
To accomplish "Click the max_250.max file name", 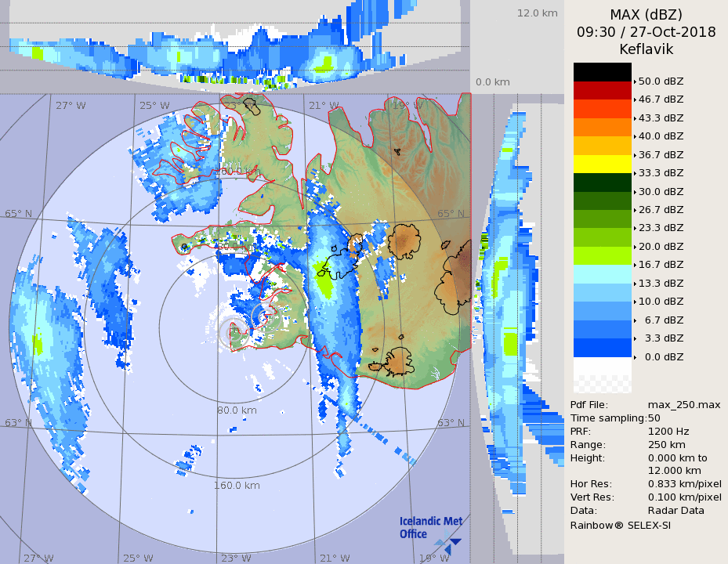I will [x=684, y=404].
